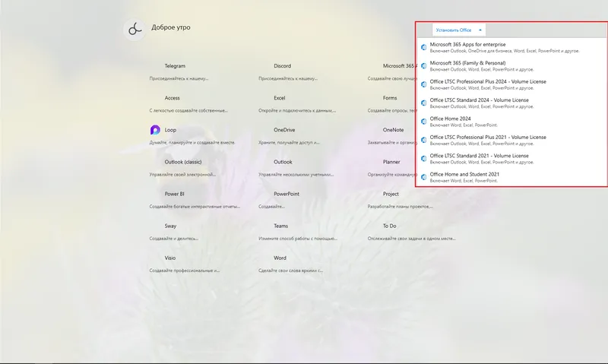Click the Loop app icon
The height and width of the screenshot is (364, 608).
click(155, 130)
